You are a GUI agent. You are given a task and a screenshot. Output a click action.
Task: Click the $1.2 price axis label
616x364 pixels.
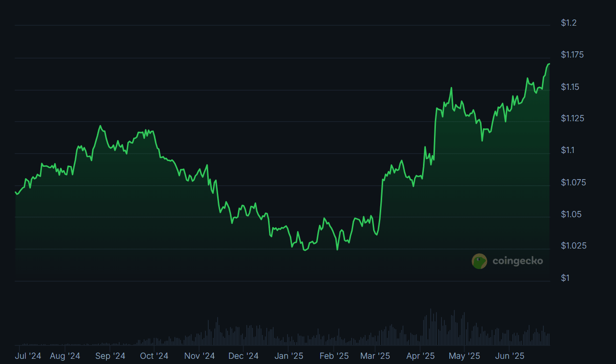click(x=569, y=23)
